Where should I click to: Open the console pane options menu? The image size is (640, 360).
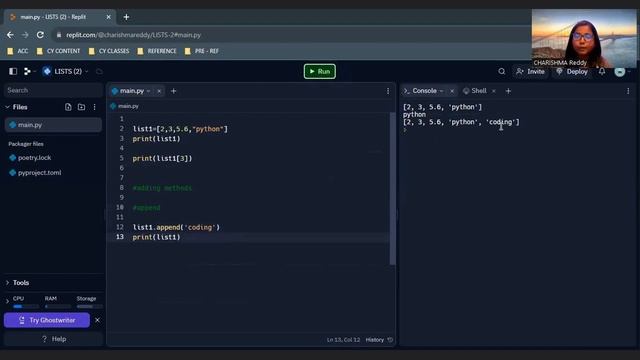[628, 91]
